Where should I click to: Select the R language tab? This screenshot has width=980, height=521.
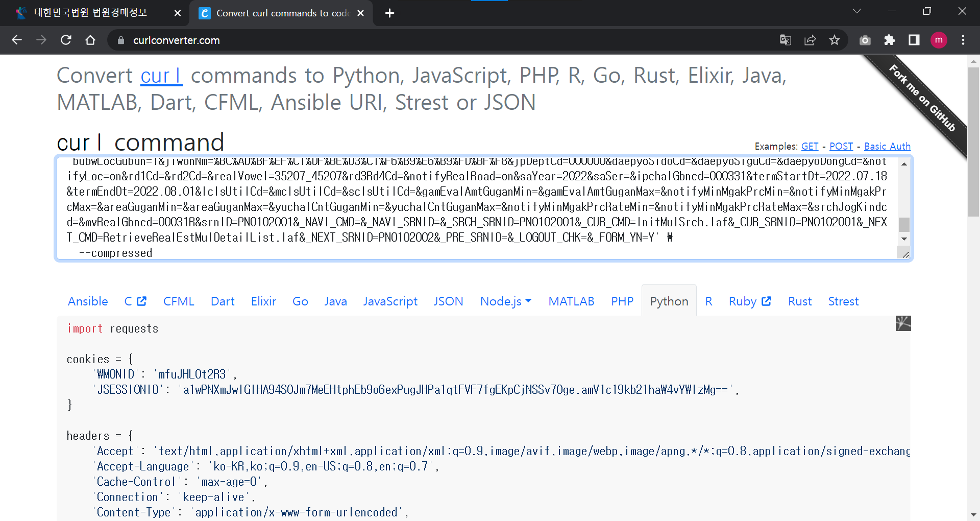(708, 301)
